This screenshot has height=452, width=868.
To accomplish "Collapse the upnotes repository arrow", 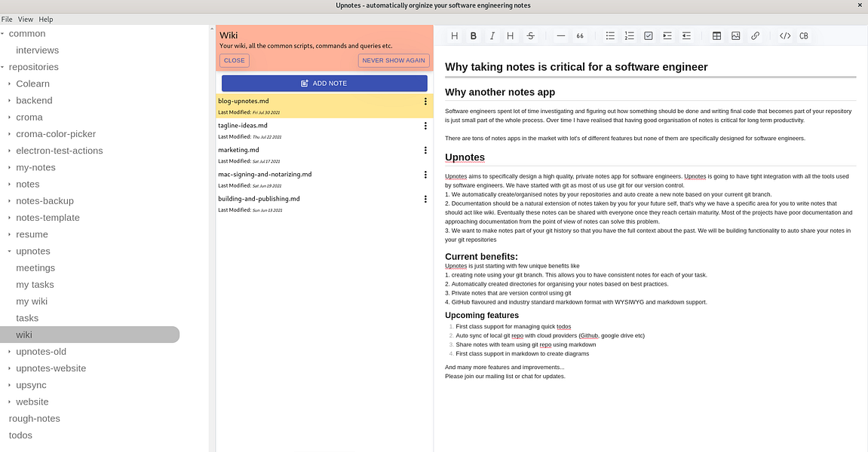I will click(x=9, y=251).
